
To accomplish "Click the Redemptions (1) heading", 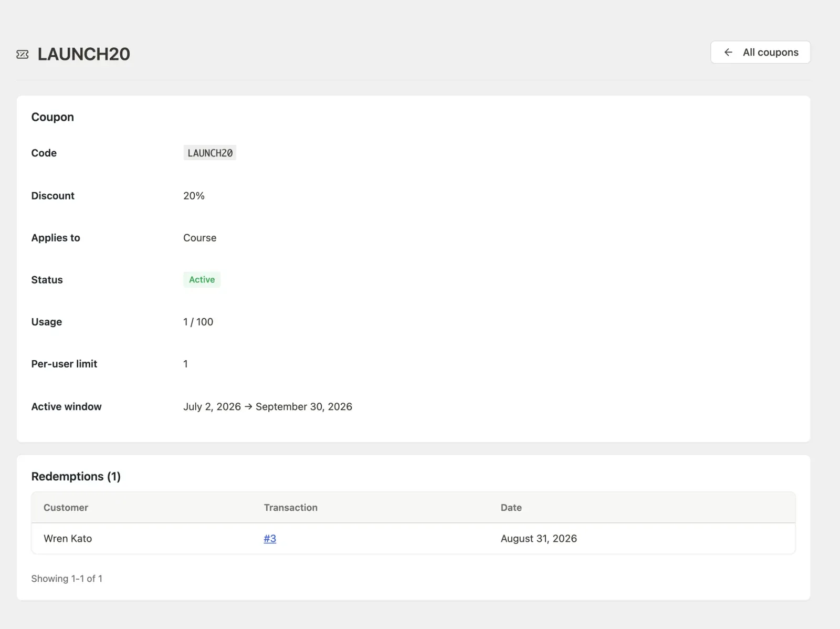I will [76, 476].
